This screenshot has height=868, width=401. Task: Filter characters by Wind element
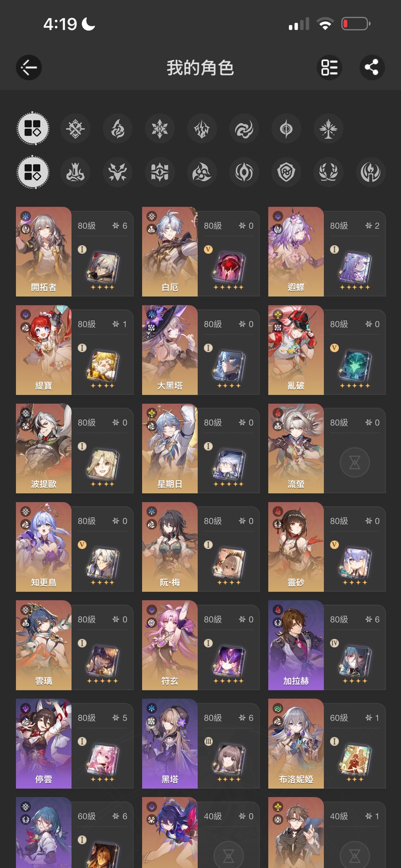244,129
